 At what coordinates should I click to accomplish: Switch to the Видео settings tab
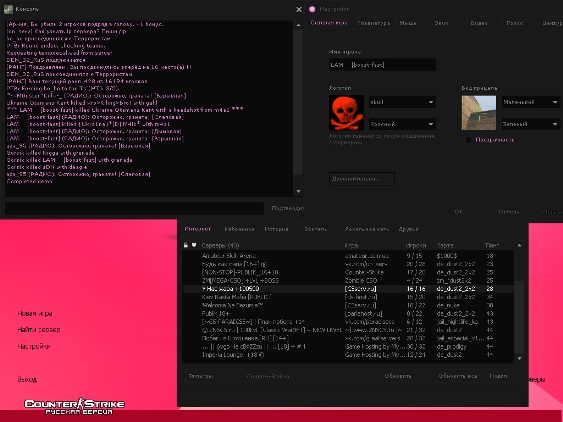pyautogui.click(x=479, y=23)
